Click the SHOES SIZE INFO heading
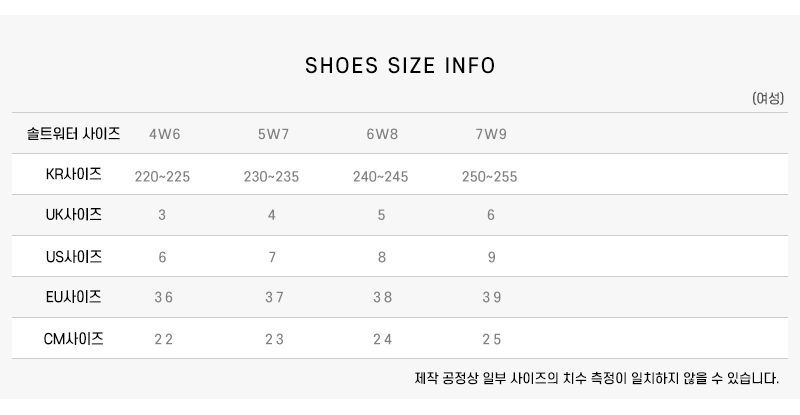800x415 pixels. (400, 66)
